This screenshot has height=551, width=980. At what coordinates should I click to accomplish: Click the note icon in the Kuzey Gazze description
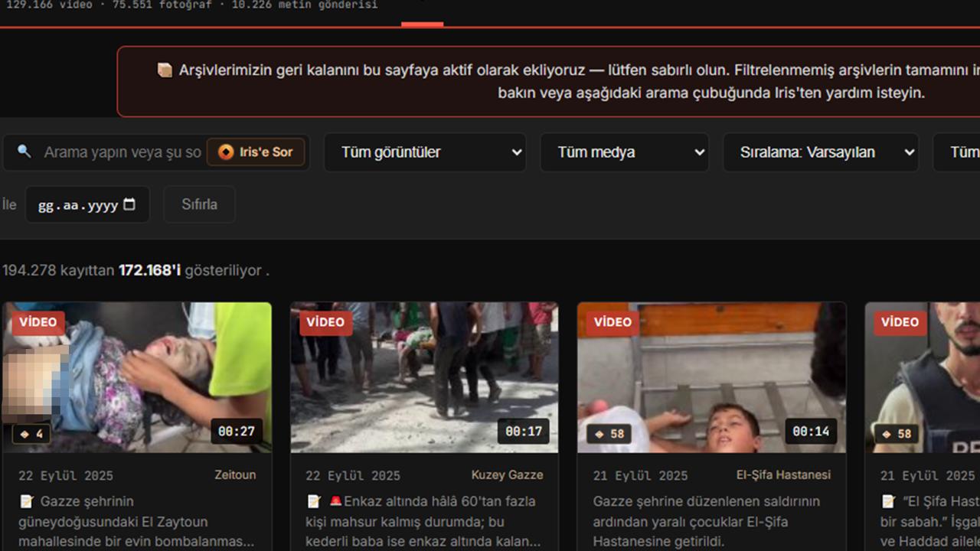coord(313,501)
